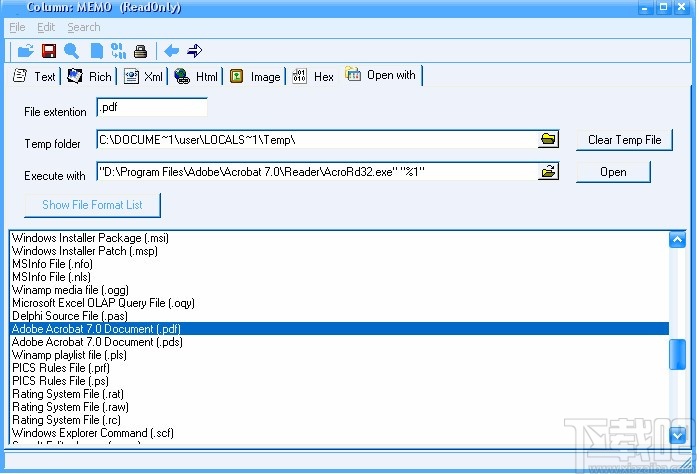Select Winamp playlist file (.pls) row
The width and height of the screenshot is (699, 474).
tap(339, 355)
